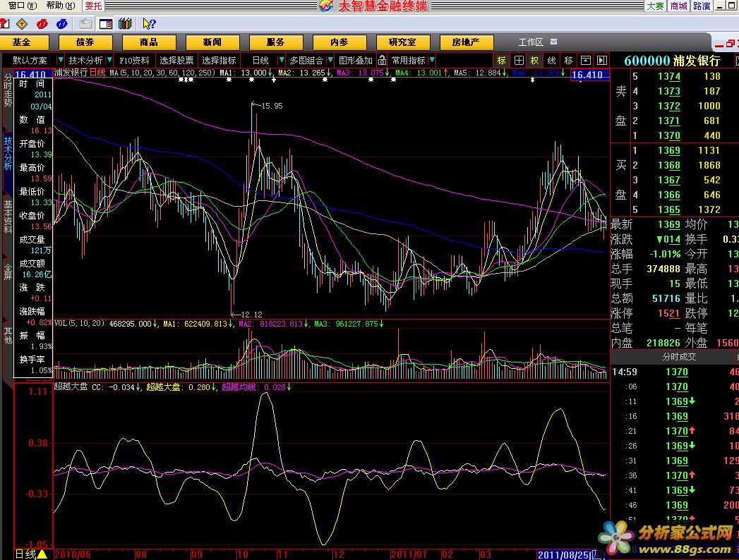Open the 窗口(W) menu
Viewport: 739px width, 560px height.
coord(22,6)
